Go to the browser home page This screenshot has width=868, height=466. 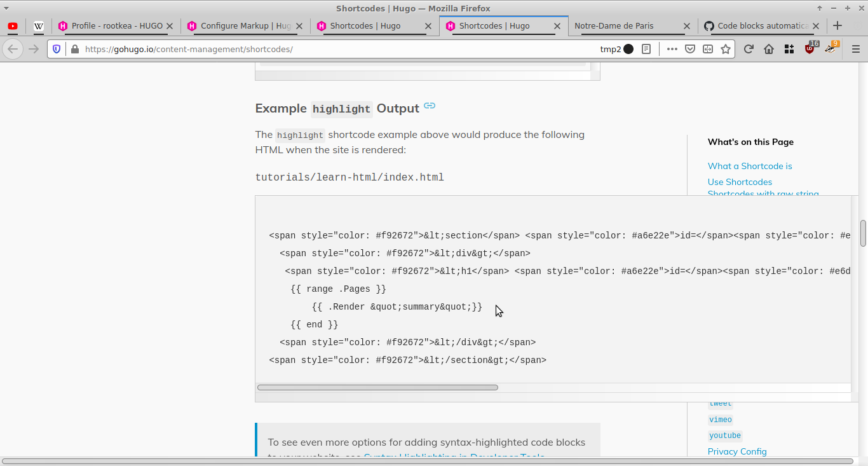click(x=769, y=49)
